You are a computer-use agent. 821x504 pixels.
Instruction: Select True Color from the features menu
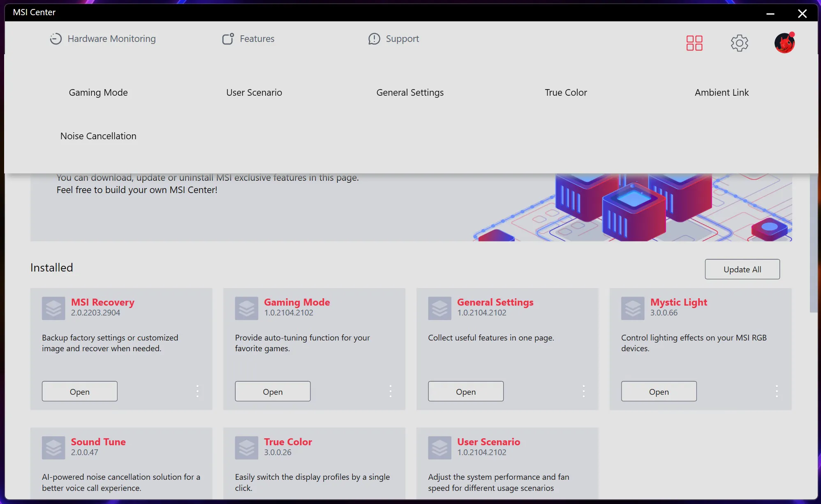pos(566,92)
